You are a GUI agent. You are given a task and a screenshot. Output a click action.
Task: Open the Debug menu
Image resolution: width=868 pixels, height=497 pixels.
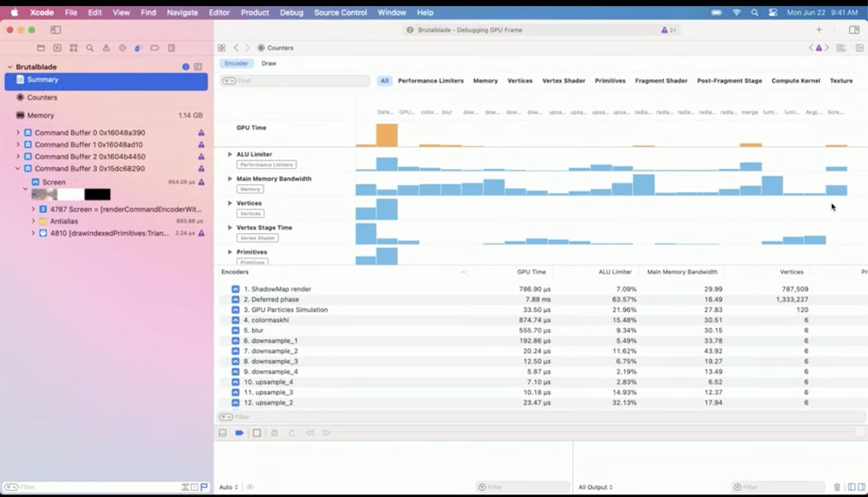tap(291, 12)
